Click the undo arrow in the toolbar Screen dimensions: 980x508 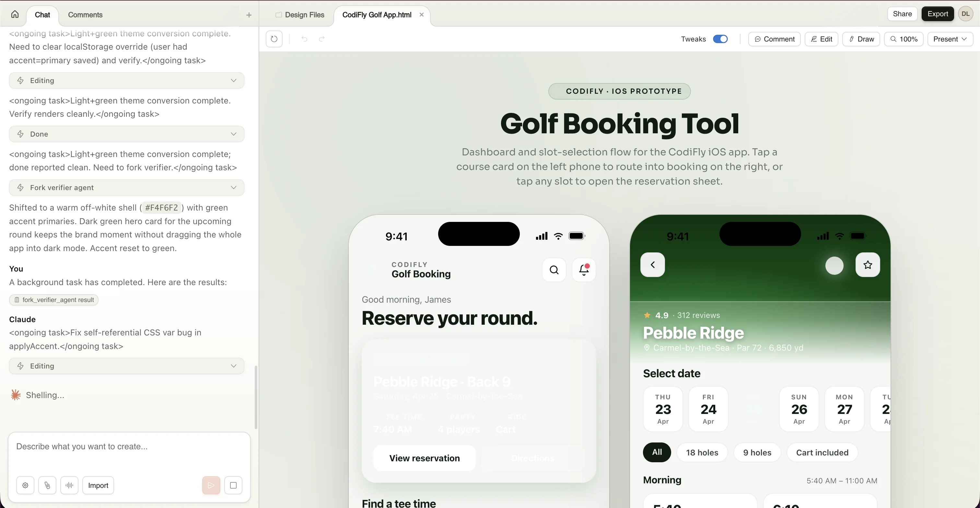[x=304, y=39]
